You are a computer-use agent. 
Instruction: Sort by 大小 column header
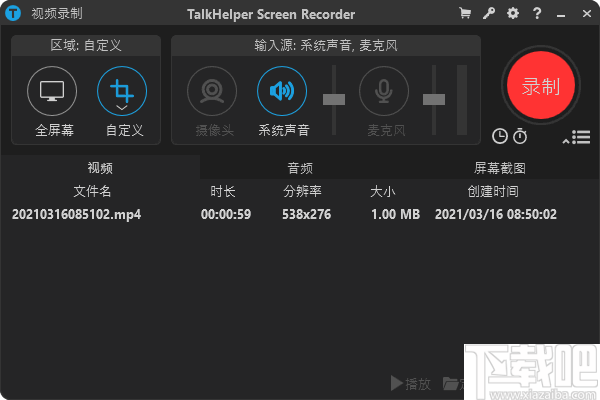[383, 191]
